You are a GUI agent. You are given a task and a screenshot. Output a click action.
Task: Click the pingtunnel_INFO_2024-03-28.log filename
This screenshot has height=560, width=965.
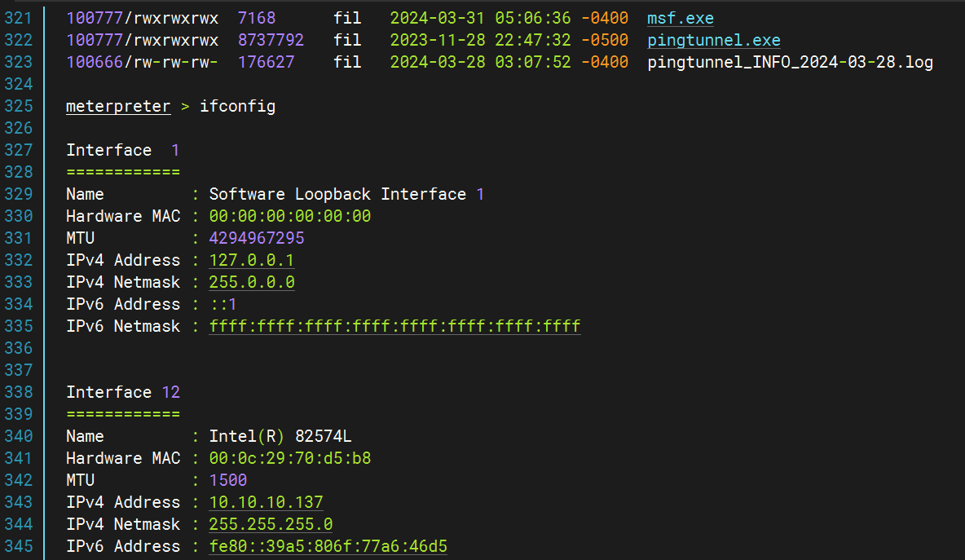coord(790,62)
